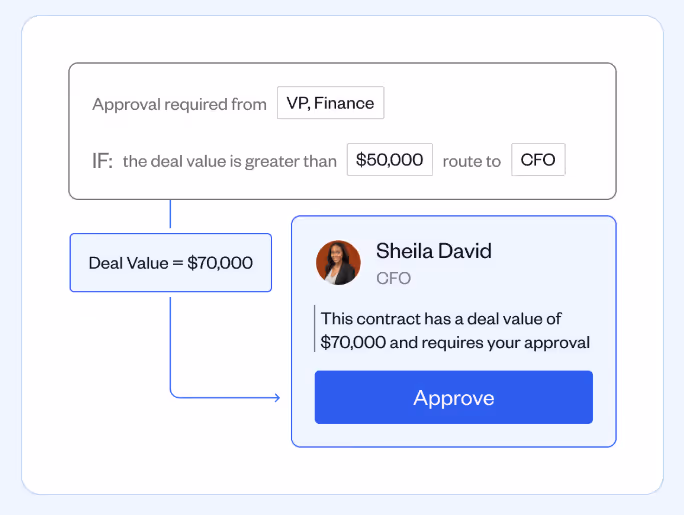Click the CFO title under Sheila David

(393, 278)
